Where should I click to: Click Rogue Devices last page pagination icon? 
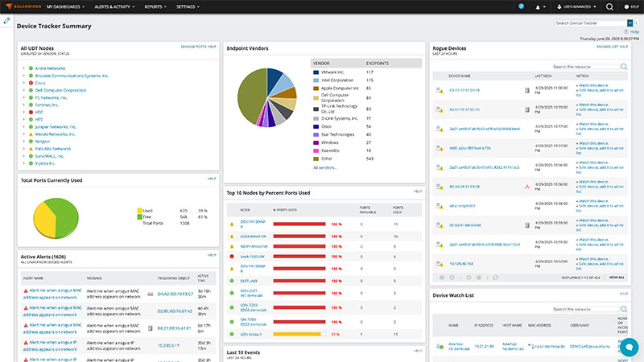pos(479,278)
